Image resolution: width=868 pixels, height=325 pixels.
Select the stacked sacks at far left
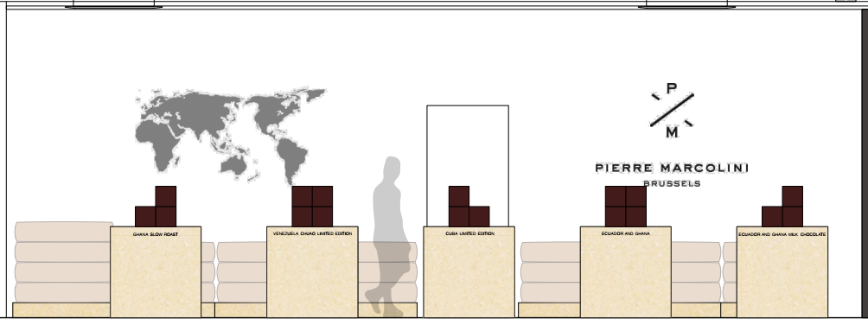tap(62, 262)
